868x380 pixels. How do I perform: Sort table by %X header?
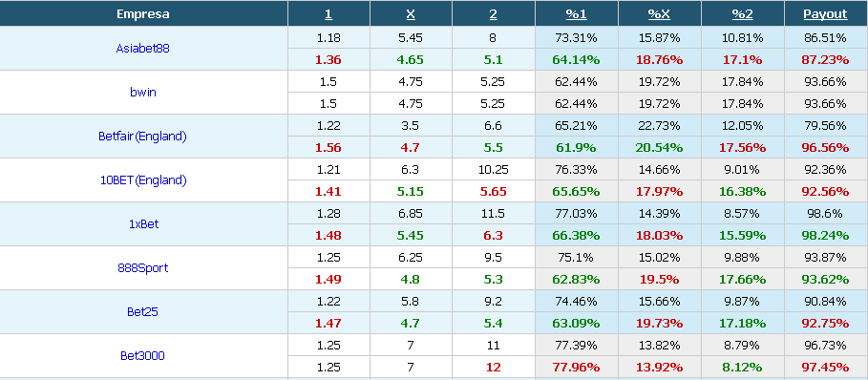pos(659,14)
